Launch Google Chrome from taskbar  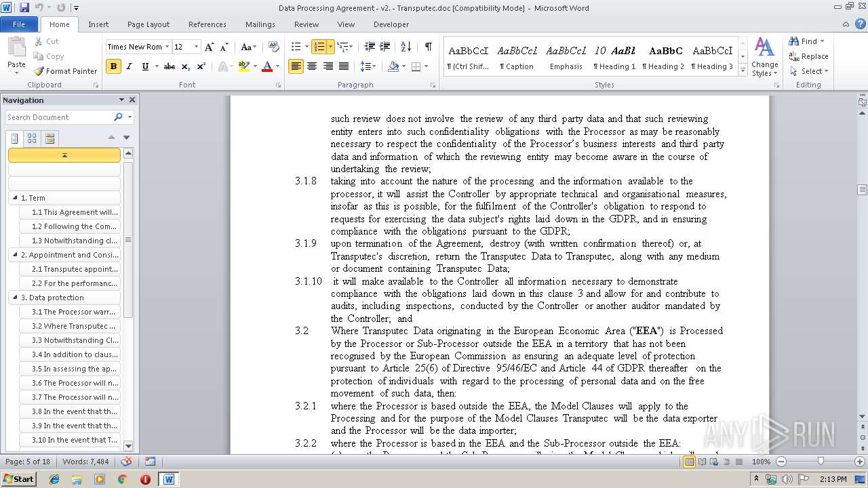click(x=122, y=479)
